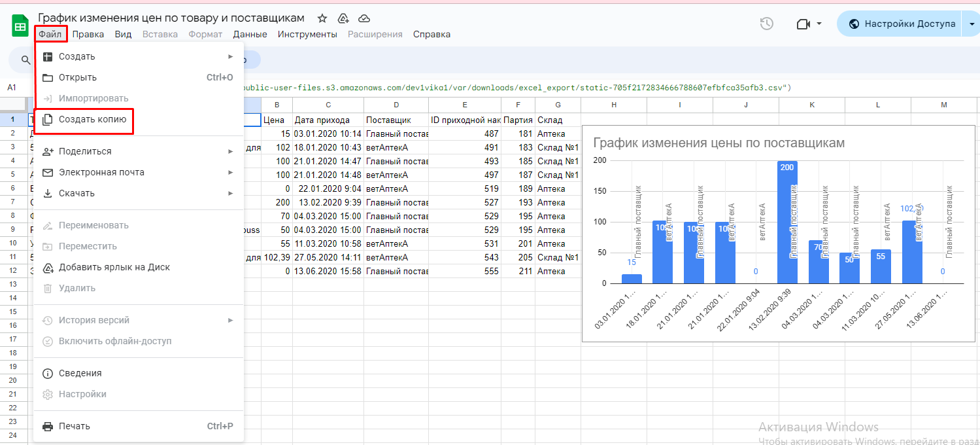The image size is (980, 445).
Task: Open the Данные menu
Action: (x=250, y=34)
